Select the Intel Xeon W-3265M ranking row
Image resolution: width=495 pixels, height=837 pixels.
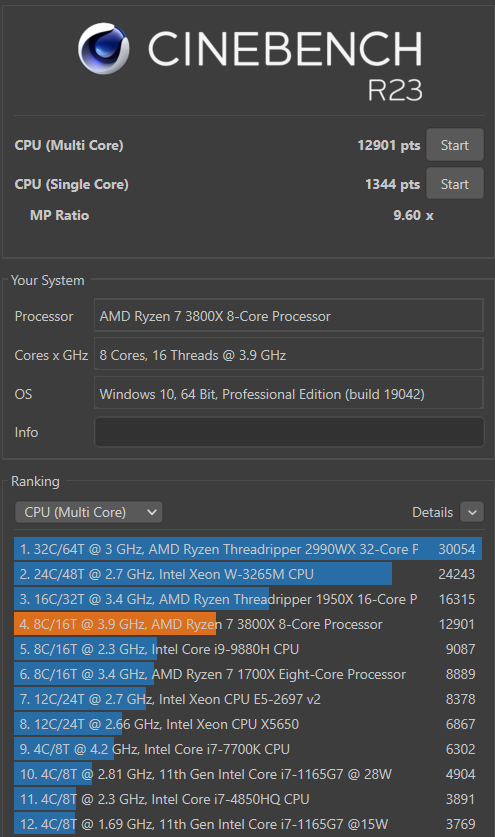(x=248, y=574)
